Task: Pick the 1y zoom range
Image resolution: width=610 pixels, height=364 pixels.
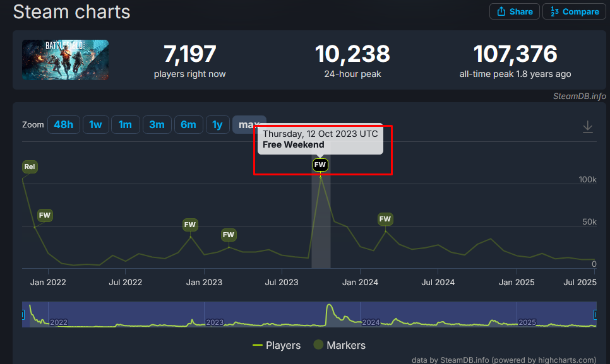Action: click(x=217, y=125)
